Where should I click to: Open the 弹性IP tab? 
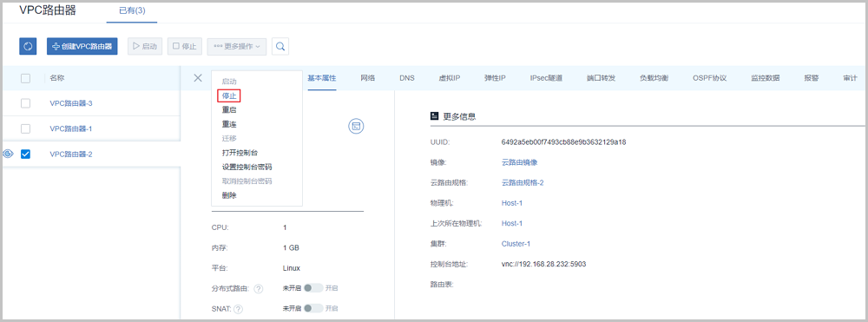click(x=495, y=78)
